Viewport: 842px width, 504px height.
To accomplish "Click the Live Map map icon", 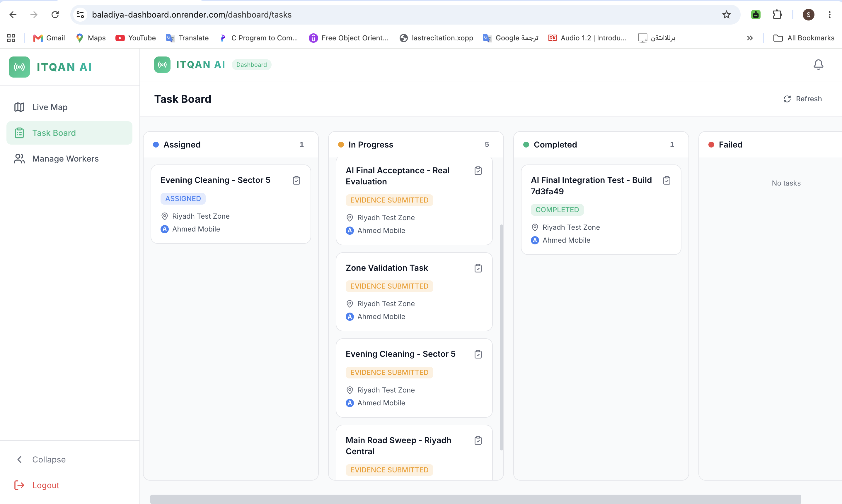I will 19,107.
